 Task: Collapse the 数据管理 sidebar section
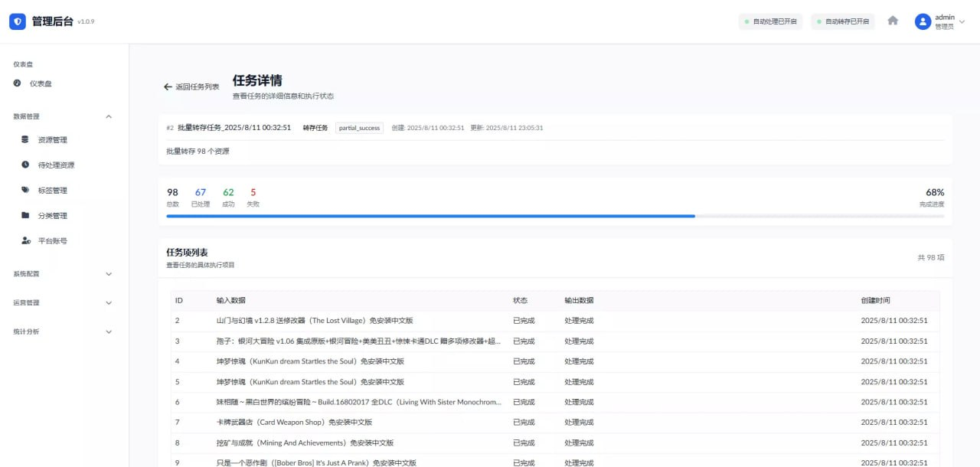pyautogui.click(x=108, y=116)
